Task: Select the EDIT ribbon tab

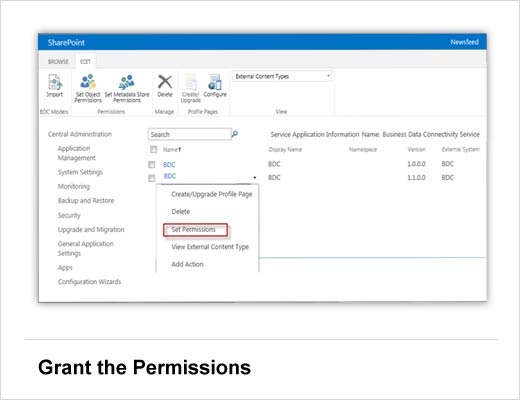Action: (85, 62)
